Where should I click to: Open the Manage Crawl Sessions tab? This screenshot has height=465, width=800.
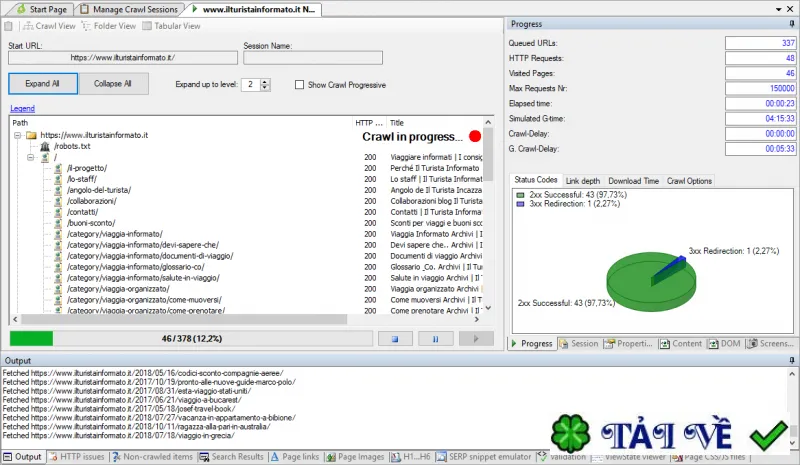pos(130,9)
